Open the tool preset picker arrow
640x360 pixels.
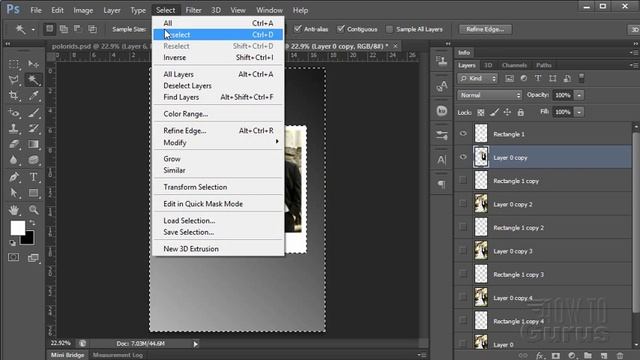click(x=33, y=29)
